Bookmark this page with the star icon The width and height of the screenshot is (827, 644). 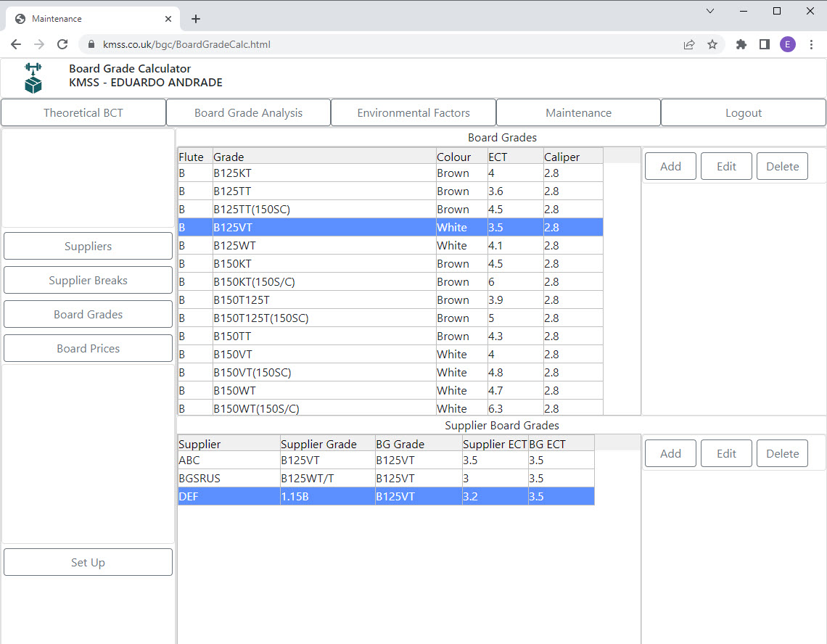[712, 44]
